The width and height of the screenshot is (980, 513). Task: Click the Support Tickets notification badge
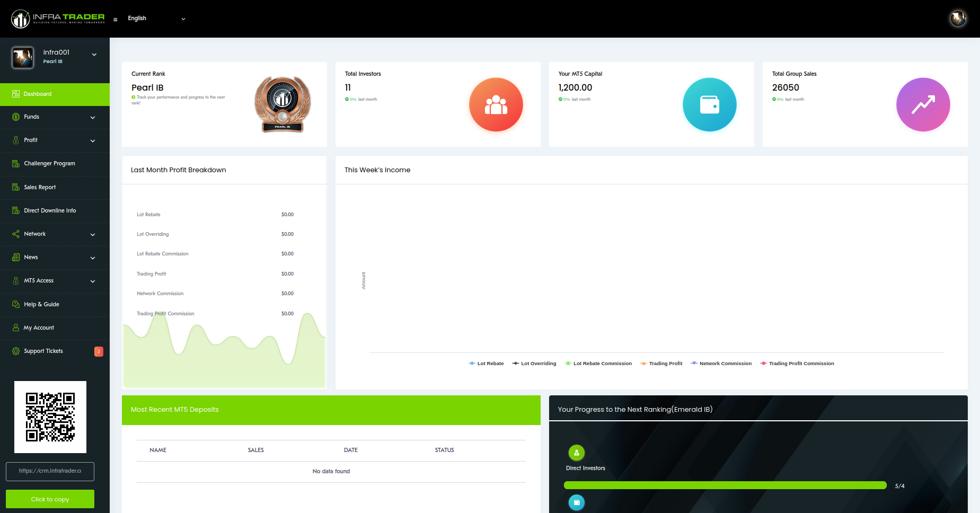[99, 351]
